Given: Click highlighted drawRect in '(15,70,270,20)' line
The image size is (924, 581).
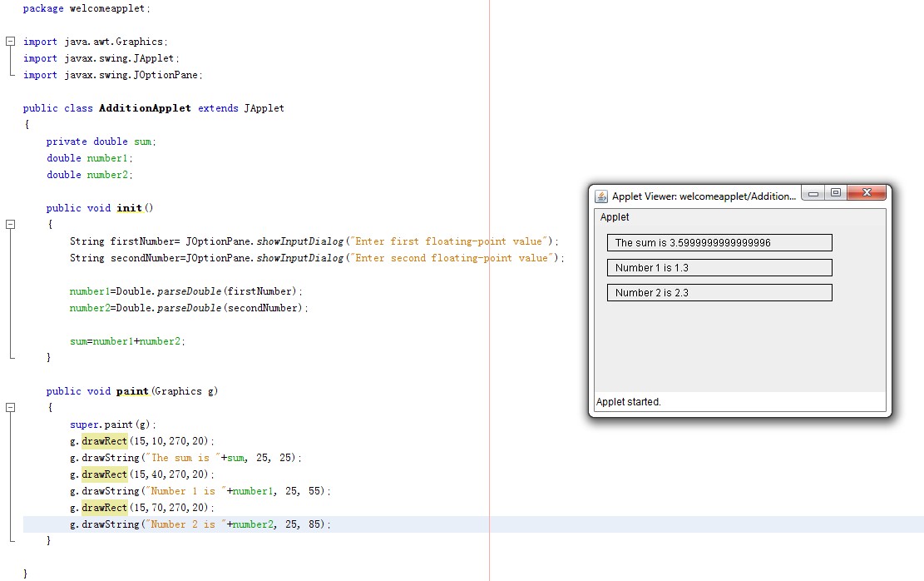Looking at the screenshot, I should (x=104, y=507).
